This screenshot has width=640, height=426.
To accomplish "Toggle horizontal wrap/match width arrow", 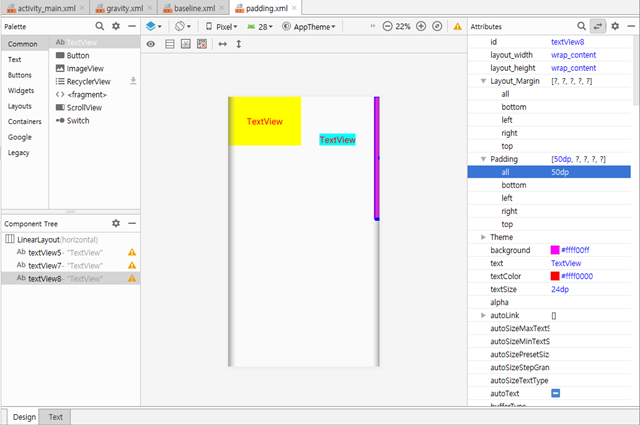I will [x=222, y=44].
